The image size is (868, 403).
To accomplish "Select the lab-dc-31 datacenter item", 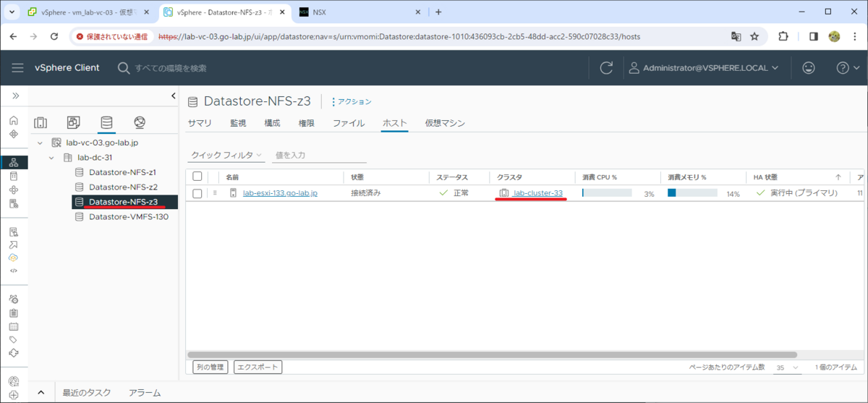I will [x=94, y=158].
